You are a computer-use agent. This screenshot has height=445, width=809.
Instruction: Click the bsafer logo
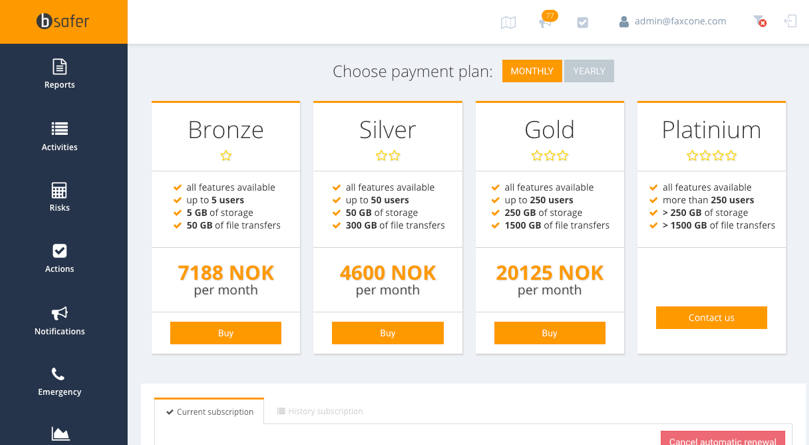(x=63, y=21)
